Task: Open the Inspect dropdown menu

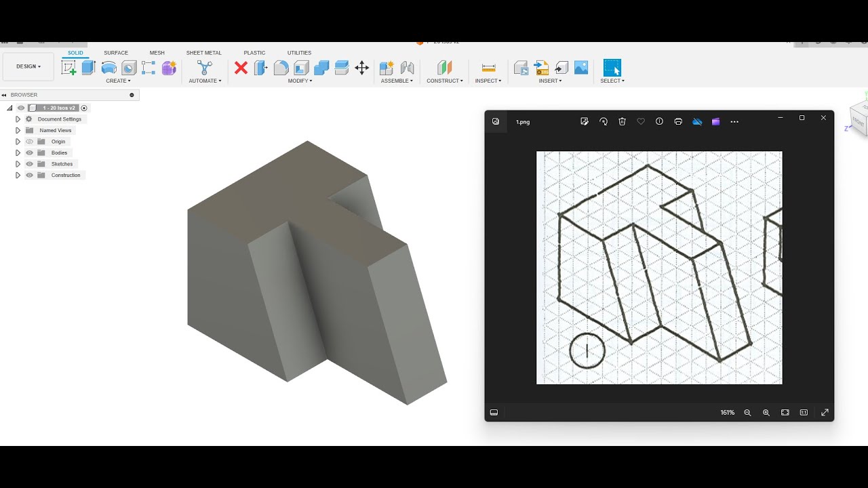Action: [x=488, y=81]
